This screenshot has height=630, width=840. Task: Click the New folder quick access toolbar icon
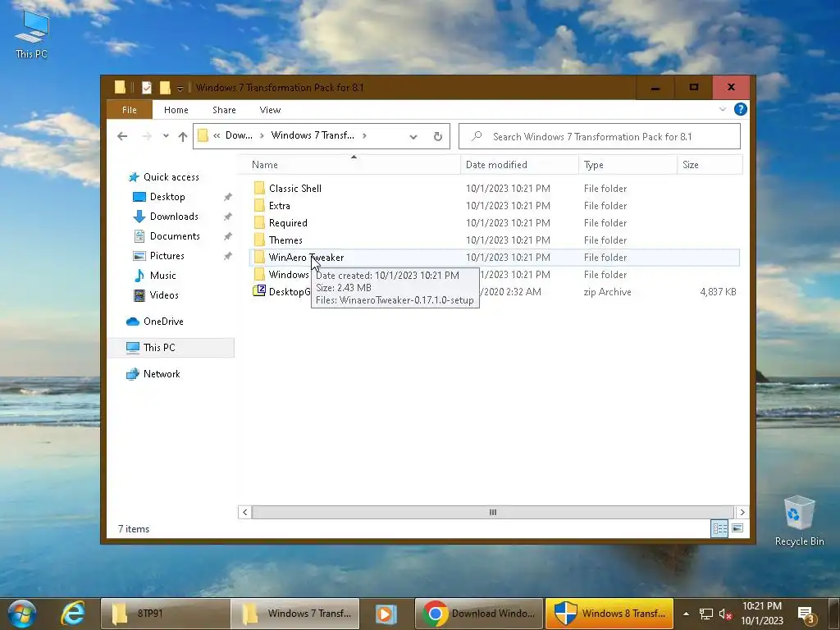pyautogui.click(x=165, y=87)
